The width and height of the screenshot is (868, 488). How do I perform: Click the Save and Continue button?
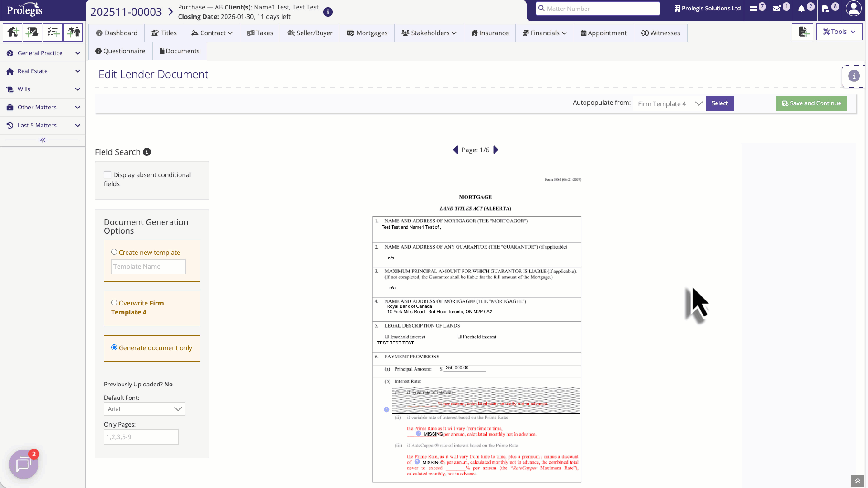(811, 103)
